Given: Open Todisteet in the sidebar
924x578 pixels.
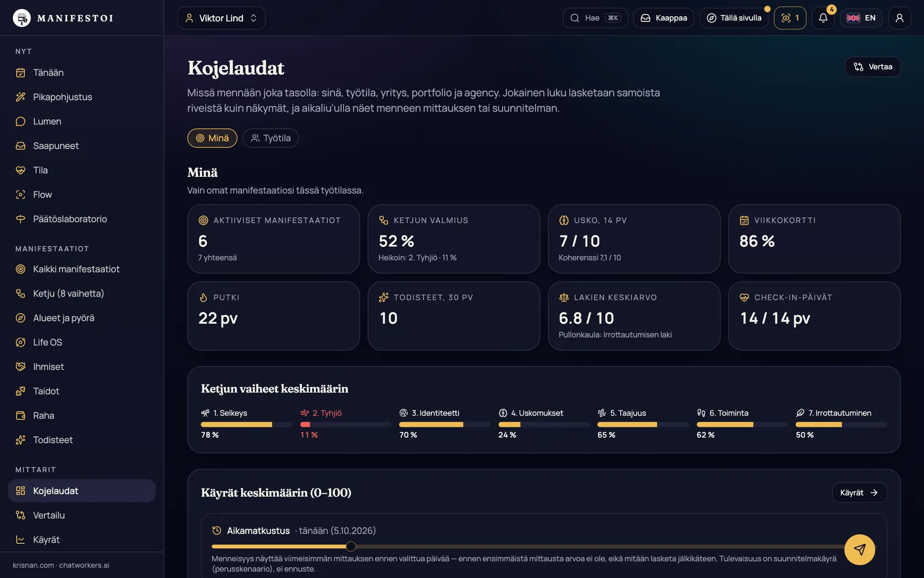Looking at the screenshot, I should (x=81, y=440).
